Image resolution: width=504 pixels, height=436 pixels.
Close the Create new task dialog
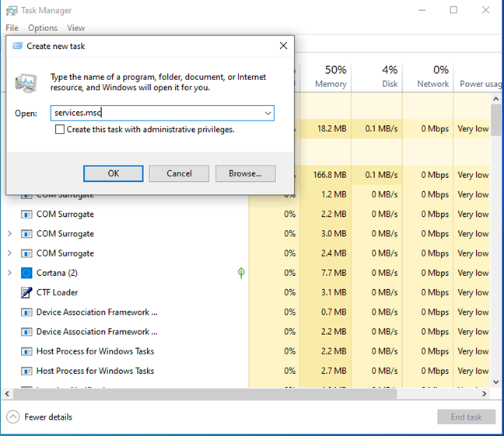pyautogui.click(x=283, y=46)
